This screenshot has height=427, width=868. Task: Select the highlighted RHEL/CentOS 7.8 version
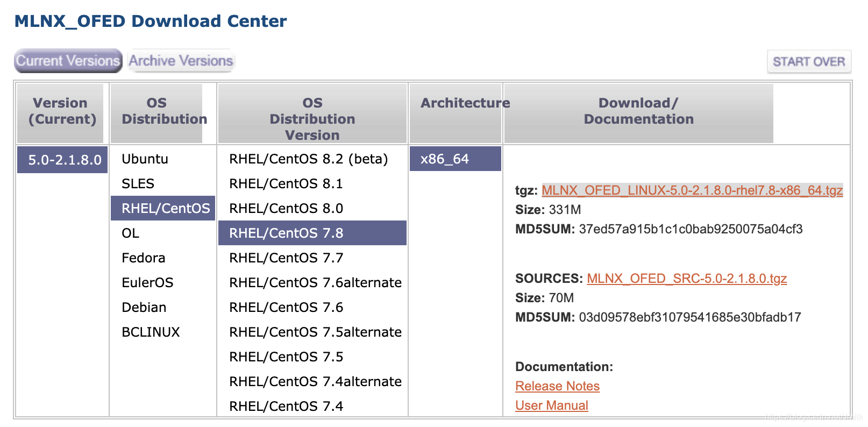[x=312, y=233]
